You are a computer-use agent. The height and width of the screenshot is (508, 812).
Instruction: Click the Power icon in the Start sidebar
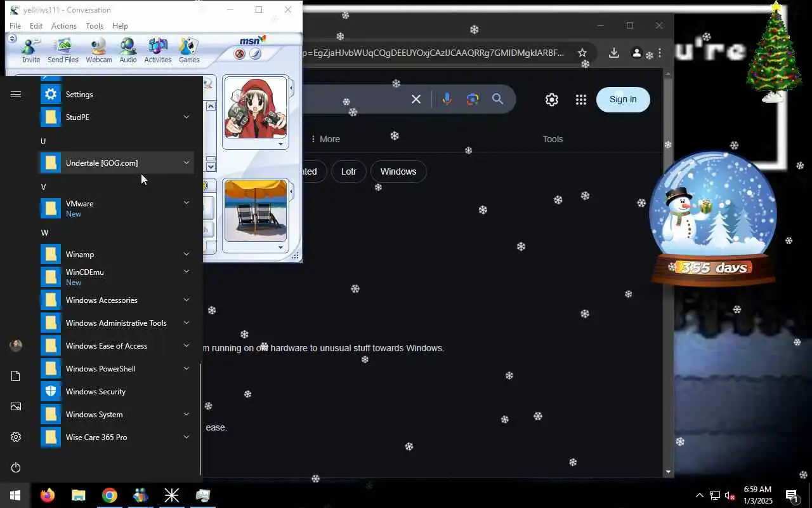[x=16, y=467]
